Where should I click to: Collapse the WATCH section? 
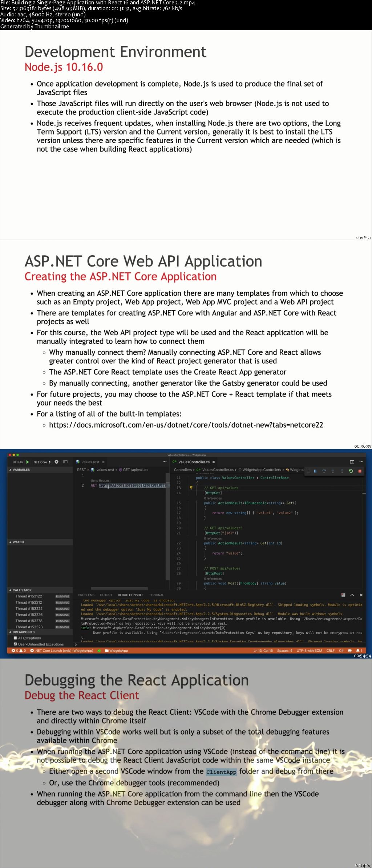point(40,542)
